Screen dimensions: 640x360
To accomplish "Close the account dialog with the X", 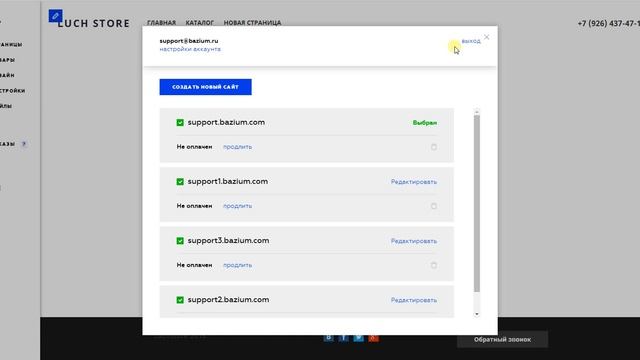I will point(487,37).
